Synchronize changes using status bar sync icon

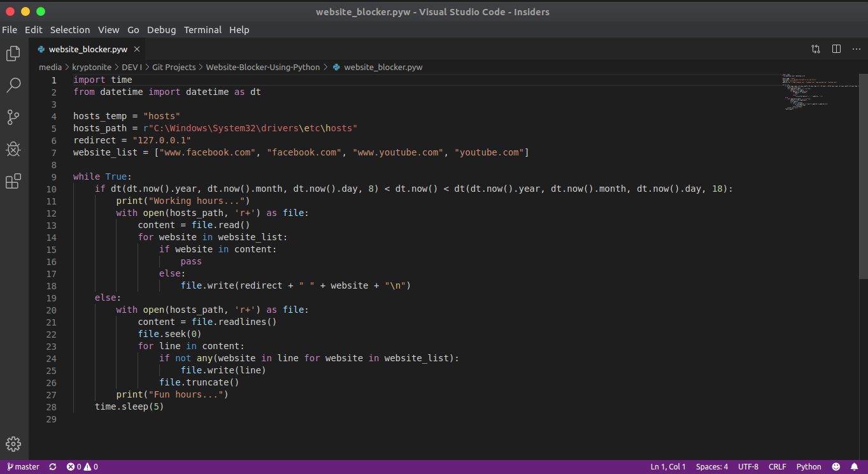53,467
